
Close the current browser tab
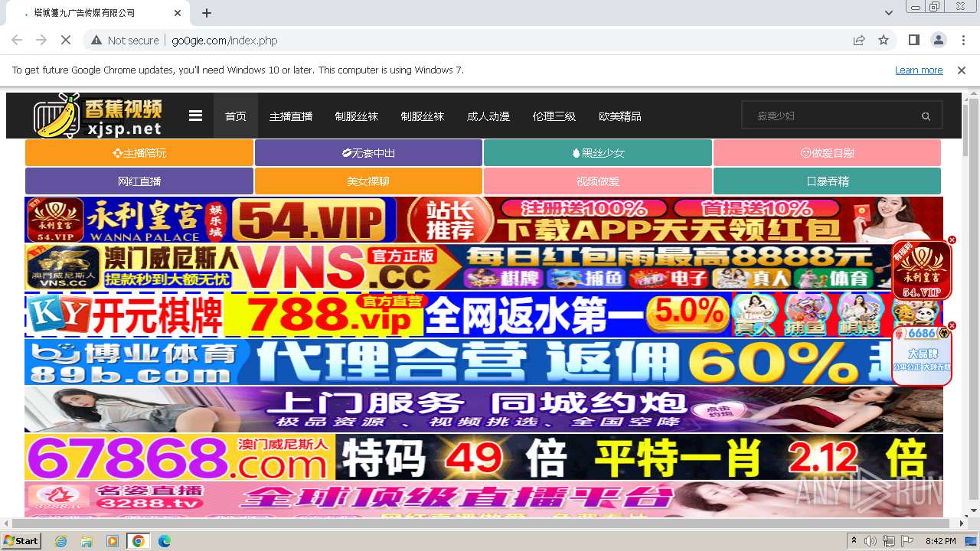(178, 13)
